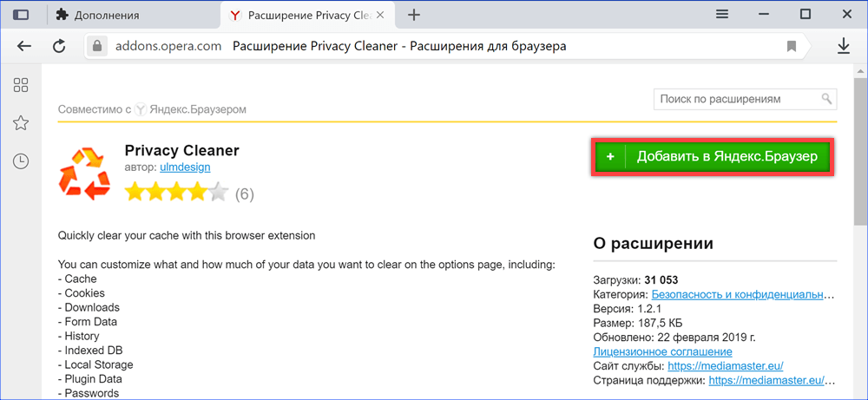This screenshot has height=400, width=868.
Task: Click the '- Form Data' list item
Action: point(88,322)
